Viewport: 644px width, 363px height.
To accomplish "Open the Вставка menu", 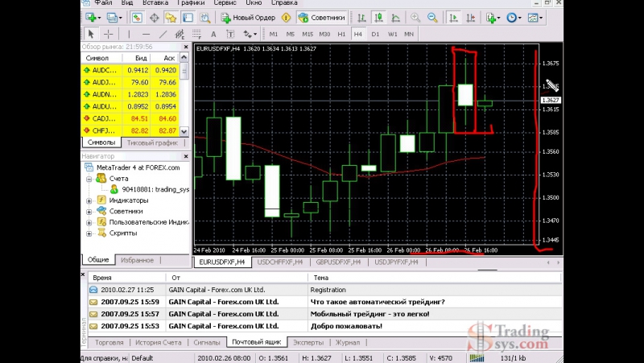I will point(155,3).
